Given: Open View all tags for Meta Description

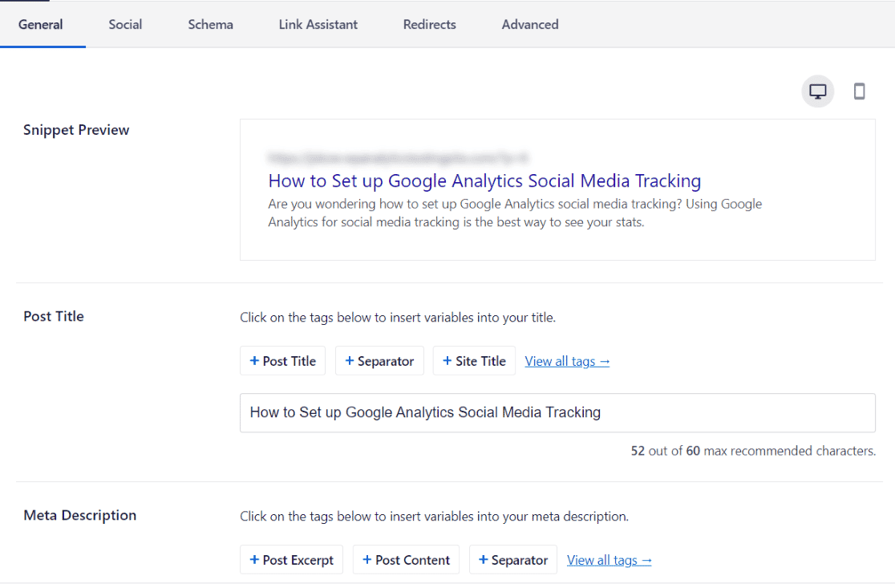Looking at the screenshot, I should click(x=609, y=560).
